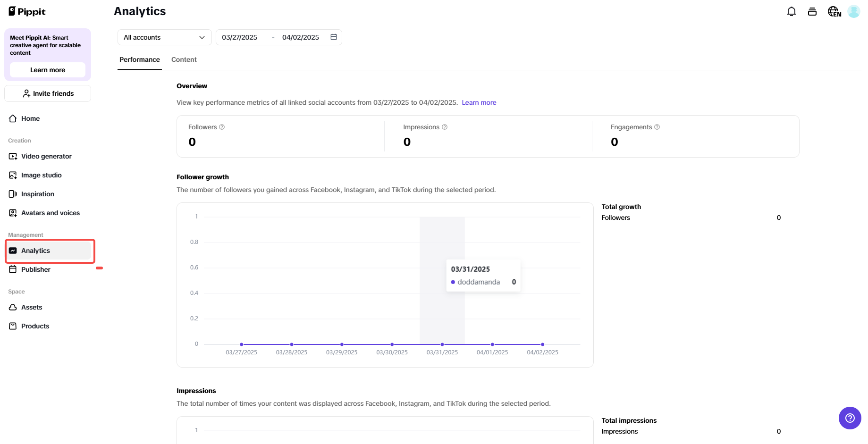Click the purple help question button
This screenshot has height=444, width=868.
click(x=850, y=418)
